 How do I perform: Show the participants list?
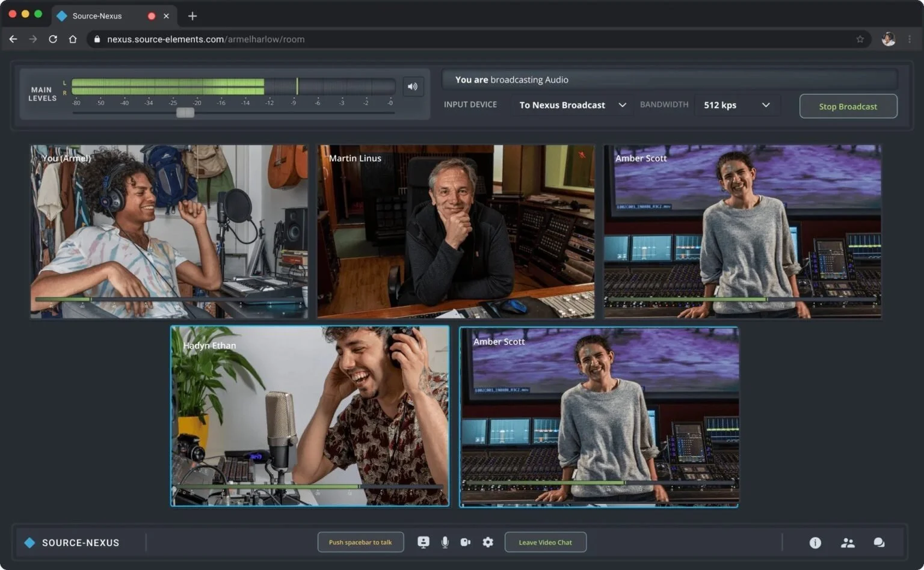pos(848,543)
